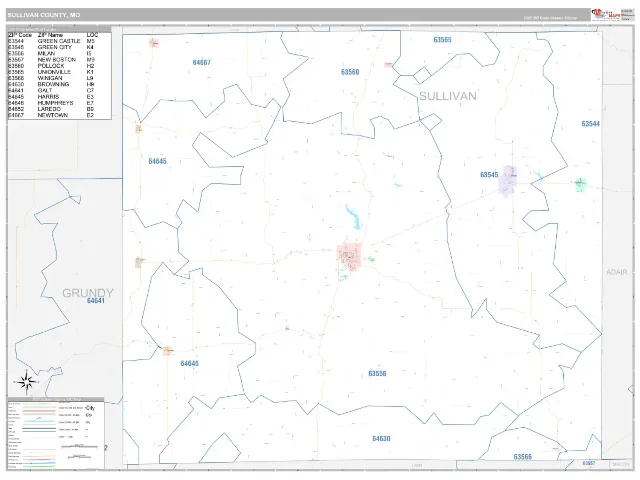Click the 'SULLIVAN COUNTY, MO' title

[x=44, y=15]
